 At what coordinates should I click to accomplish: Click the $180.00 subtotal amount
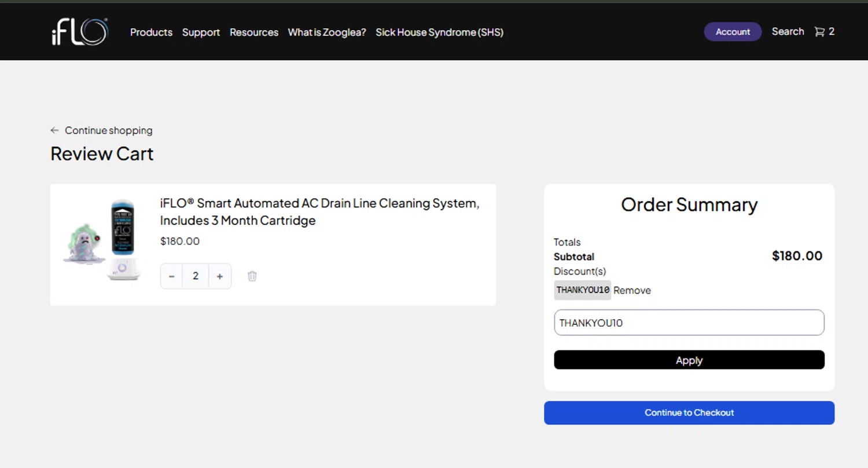pos(797,256)
